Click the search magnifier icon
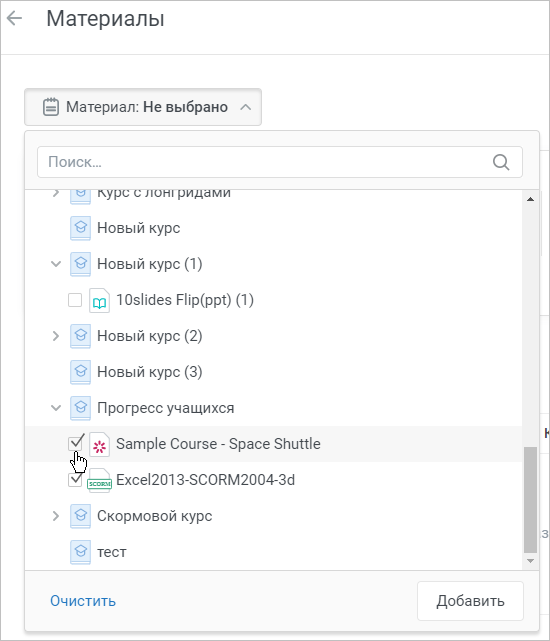550x641 pixels. 501,162
